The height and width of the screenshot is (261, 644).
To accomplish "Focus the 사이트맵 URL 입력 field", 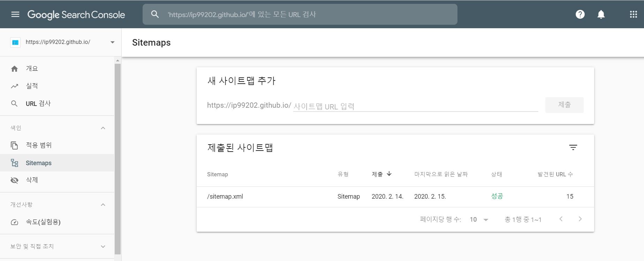I will (x=416, y=106).
